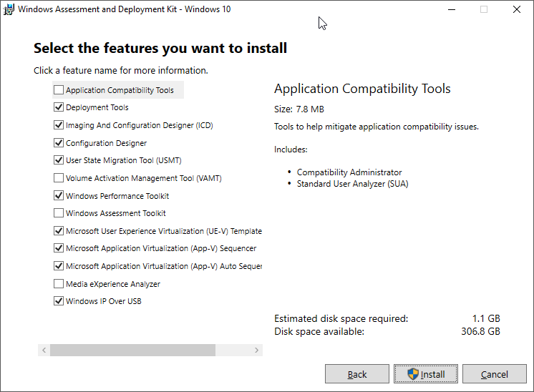Check the Windows Assessment Toolkit checkbox
The width and height of the screenshot is (534, 392).
(x=59, y=213)
